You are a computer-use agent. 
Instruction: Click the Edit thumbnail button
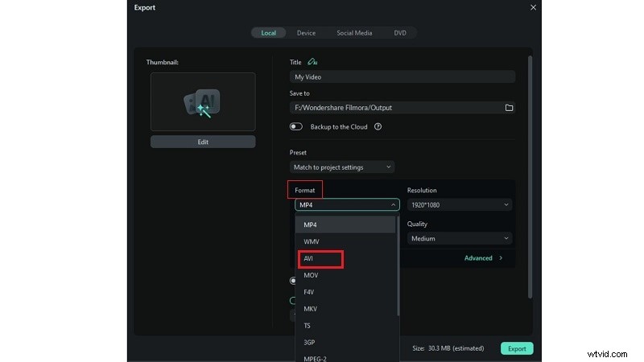tap(203, 142)
